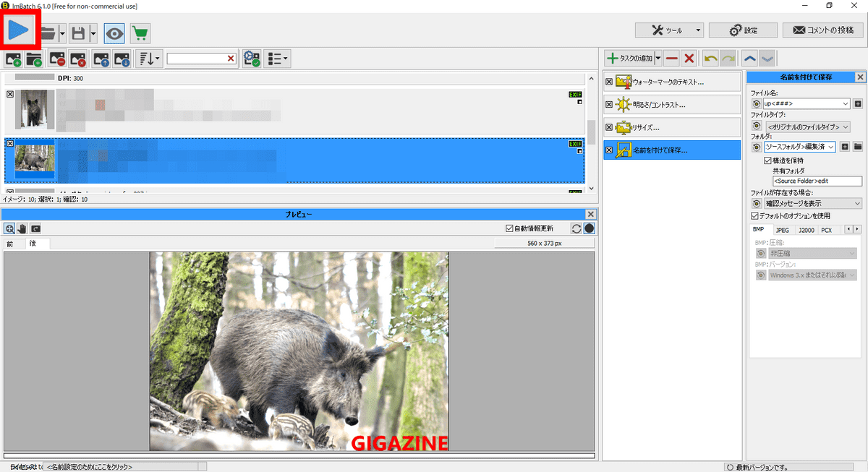Toggle the 構造を保持 checkbox
868x472 pixels.
pyautogui.click(x=768, y=160)
